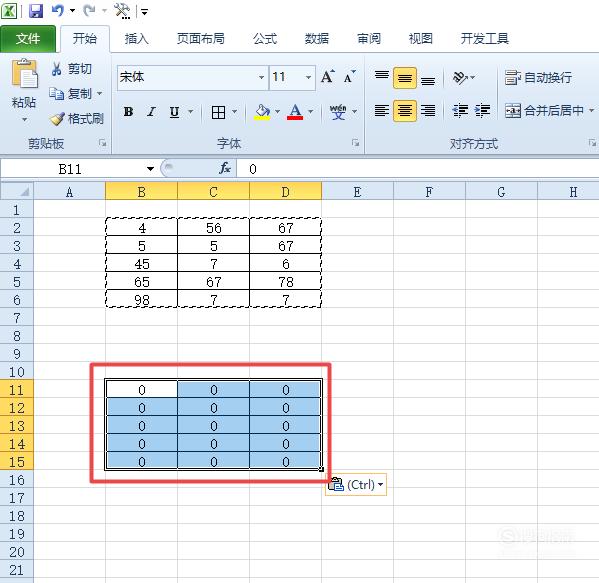Click 合并后居中 merge and center
The height and width of the screenshot is (583, 599).
pyautogui.click(x=544, y=111)
